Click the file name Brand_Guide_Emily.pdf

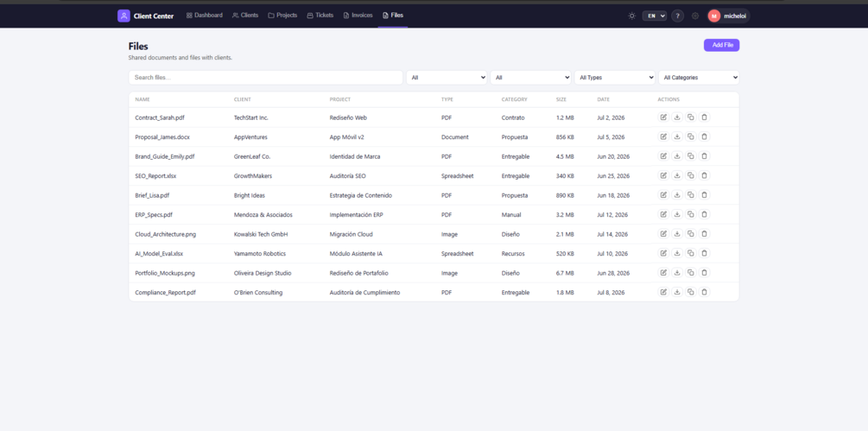click(165, 156)
